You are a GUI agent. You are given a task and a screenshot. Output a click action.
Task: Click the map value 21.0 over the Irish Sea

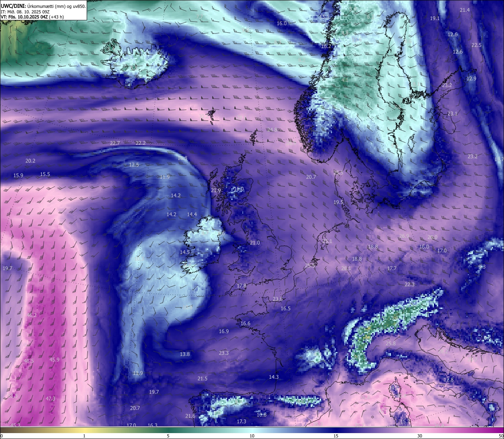pyautogui.click(x=255, y=243)
